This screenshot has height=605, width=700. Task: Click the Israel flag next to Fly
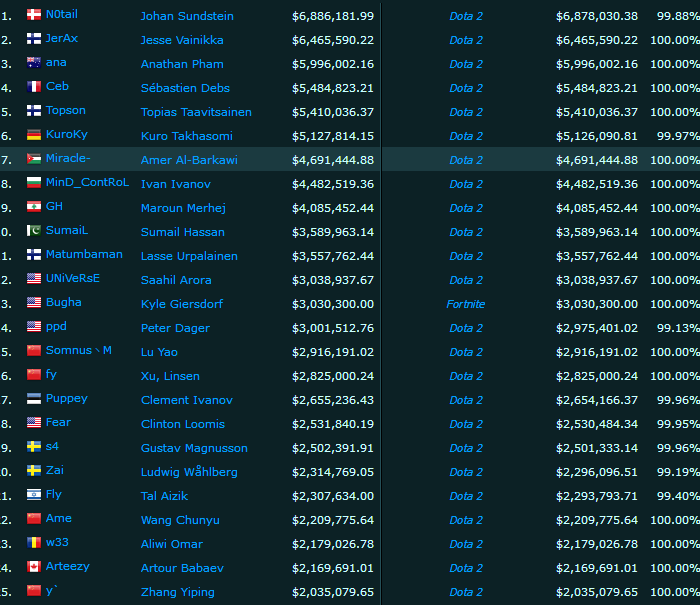pyautogui.click(x=34, y=495)
